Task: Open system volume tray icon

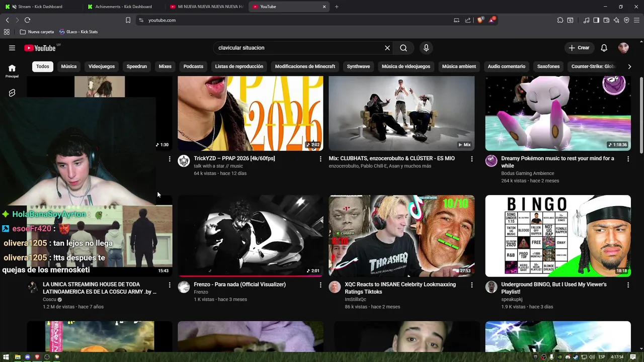Action: (592, 357)
